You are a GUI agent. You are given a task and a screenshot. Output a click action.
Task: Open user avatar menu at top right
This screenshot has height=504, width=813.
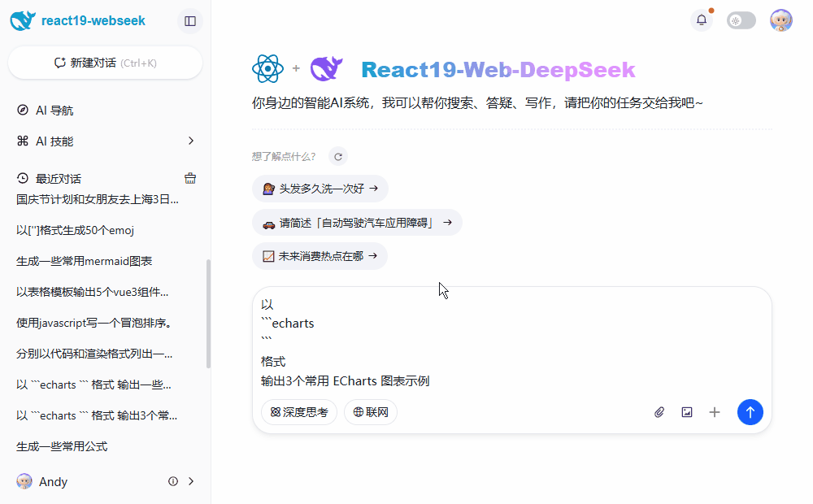[x=780, y=21]
